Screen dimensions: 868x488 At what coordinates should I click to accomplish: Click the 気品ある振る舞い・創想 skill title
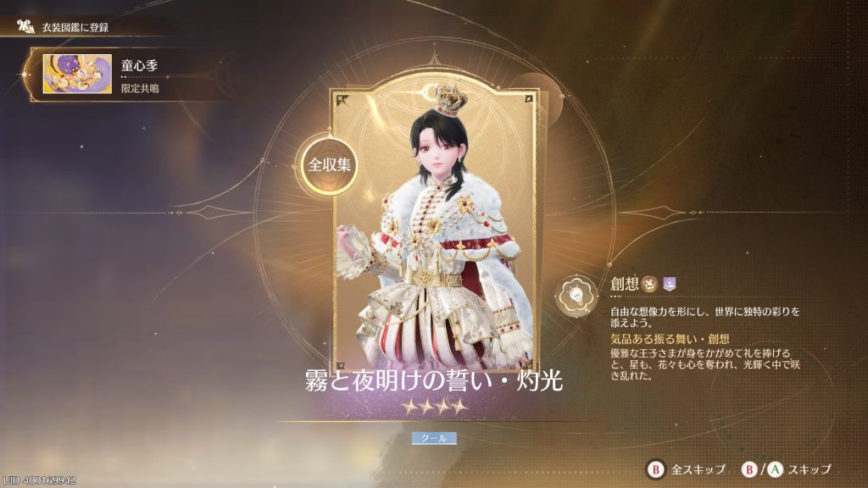670,339
